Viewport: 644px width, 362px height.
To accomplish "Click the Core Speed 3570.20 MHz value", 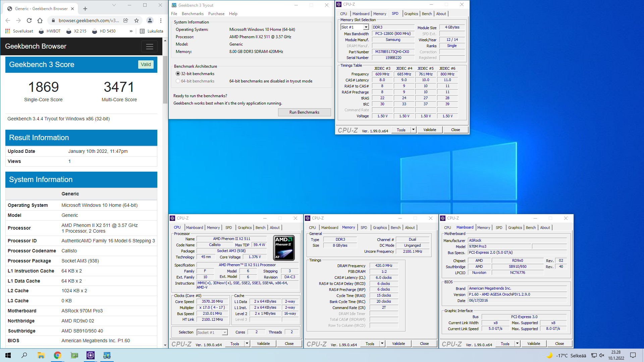I will coord(212,302).
